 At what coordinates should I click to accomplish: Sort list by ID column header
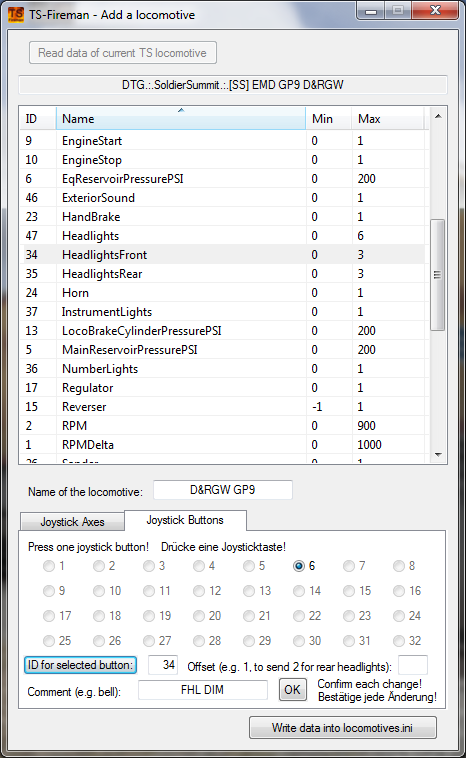[38, 119]
